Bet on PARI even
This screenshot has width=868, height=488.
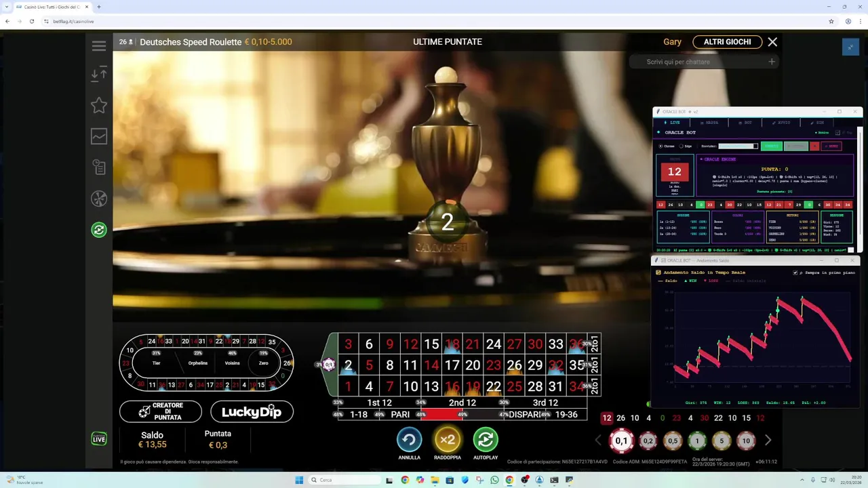point(400,415)
